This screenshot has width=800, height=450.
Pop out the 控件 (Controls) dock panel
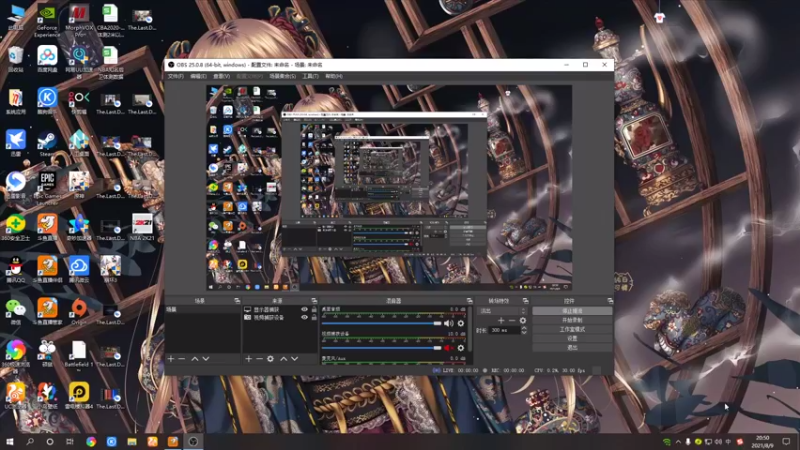coord(610,301)
